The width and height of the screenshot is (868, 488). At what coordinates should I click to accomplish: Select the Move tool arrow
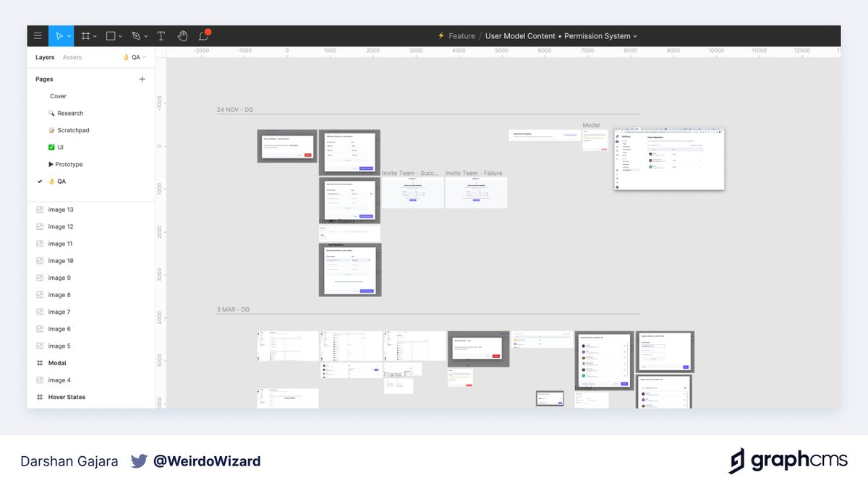[x=59, y=36]
